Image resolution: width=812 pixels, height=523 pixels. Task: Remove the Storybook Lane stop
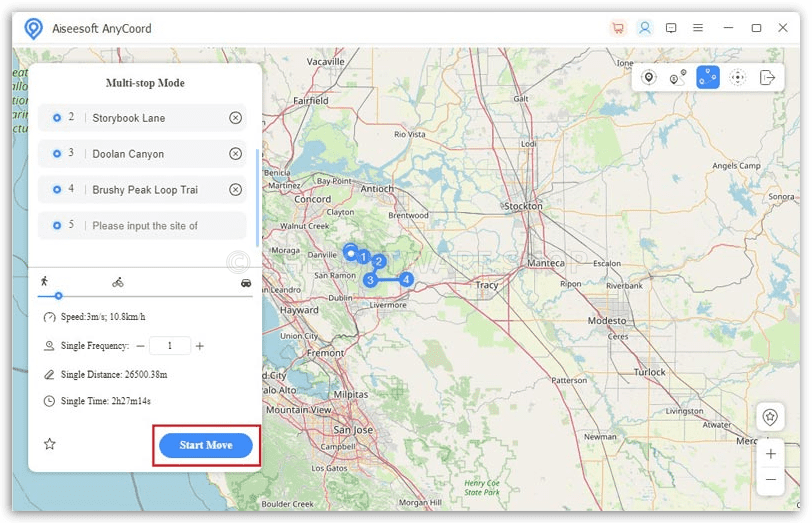pyautogui.click(x=236, y=118)
